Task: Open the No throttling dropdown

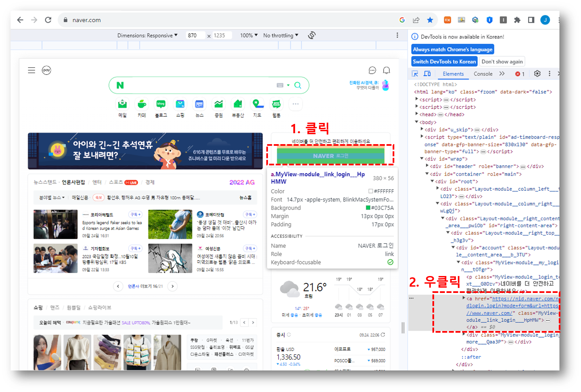Action: (x=281, y=35)
